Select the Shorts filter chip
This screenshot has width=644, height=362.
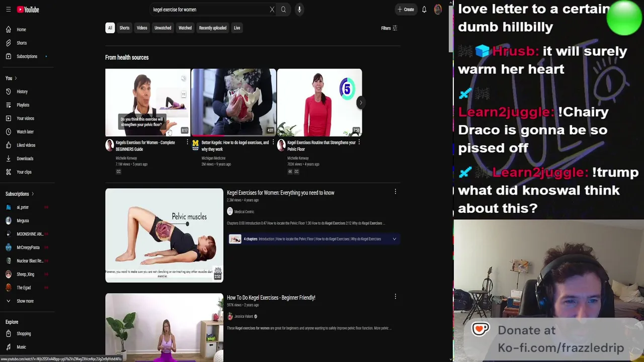pyautogui.click(x=124, y=28)
